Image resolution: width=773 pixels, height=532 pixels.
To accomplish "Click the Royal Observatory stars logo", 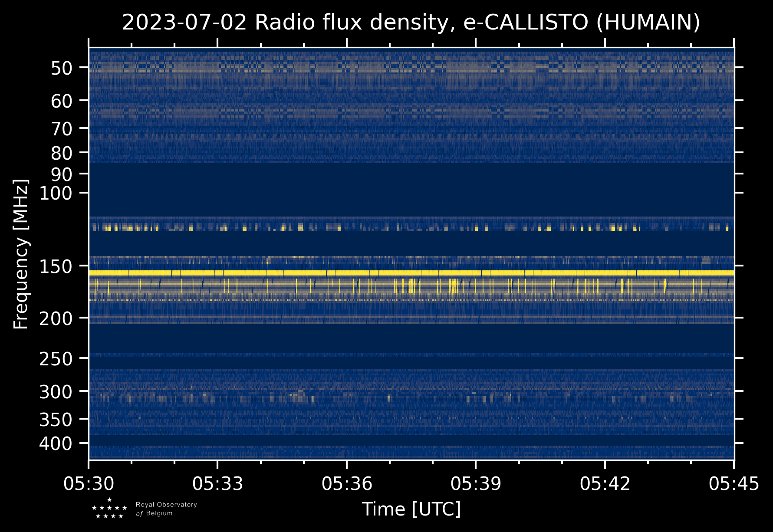I will (109, 509).
